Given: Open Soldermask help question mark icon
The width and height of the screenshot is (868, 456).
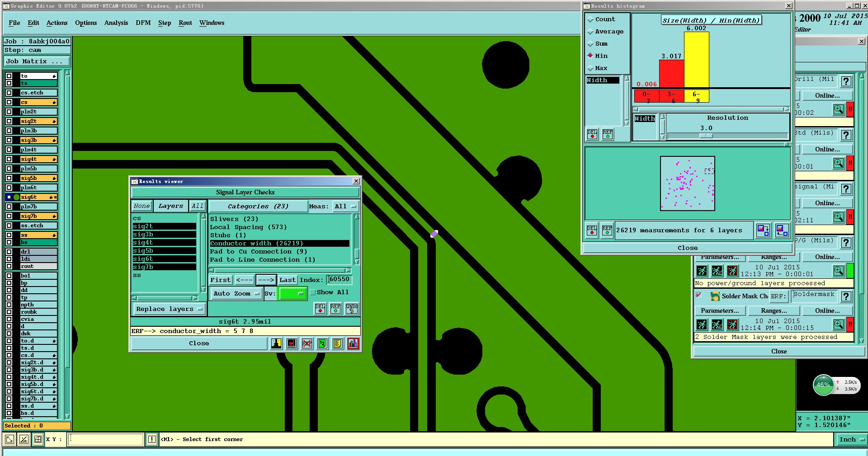Looking at the screenshot, I should 846,296.
